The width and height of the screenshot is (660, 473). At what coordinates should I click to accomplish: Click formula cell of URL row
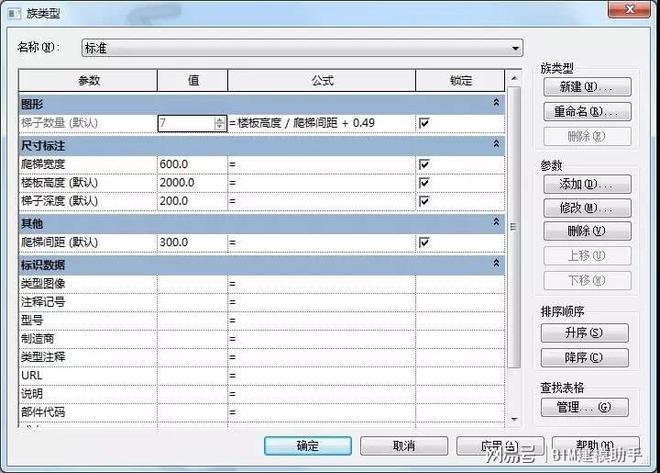(322, 375)
